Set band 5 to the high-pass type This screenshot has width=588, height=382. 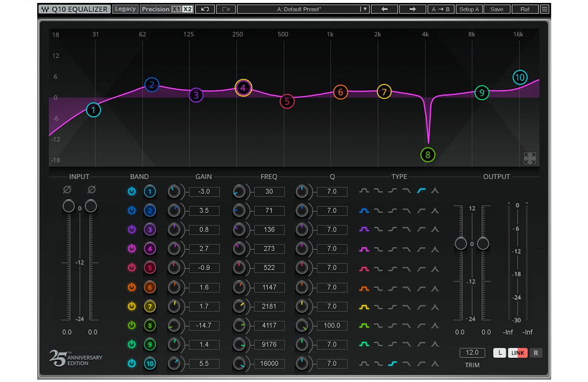tap(421, 268)
